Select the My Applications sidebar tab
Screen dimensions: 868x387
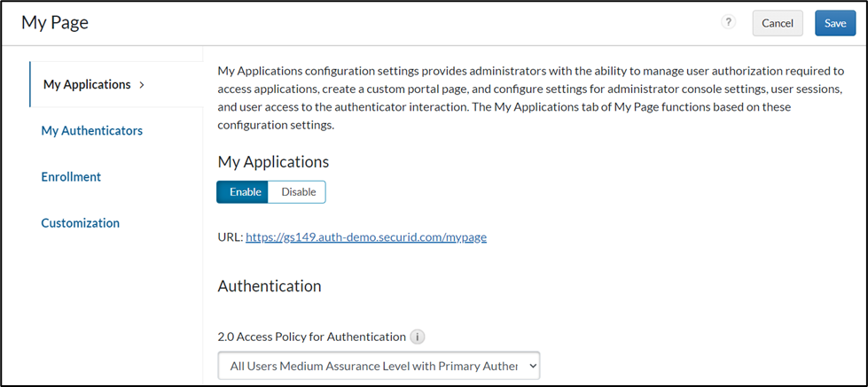click(87, 85)
